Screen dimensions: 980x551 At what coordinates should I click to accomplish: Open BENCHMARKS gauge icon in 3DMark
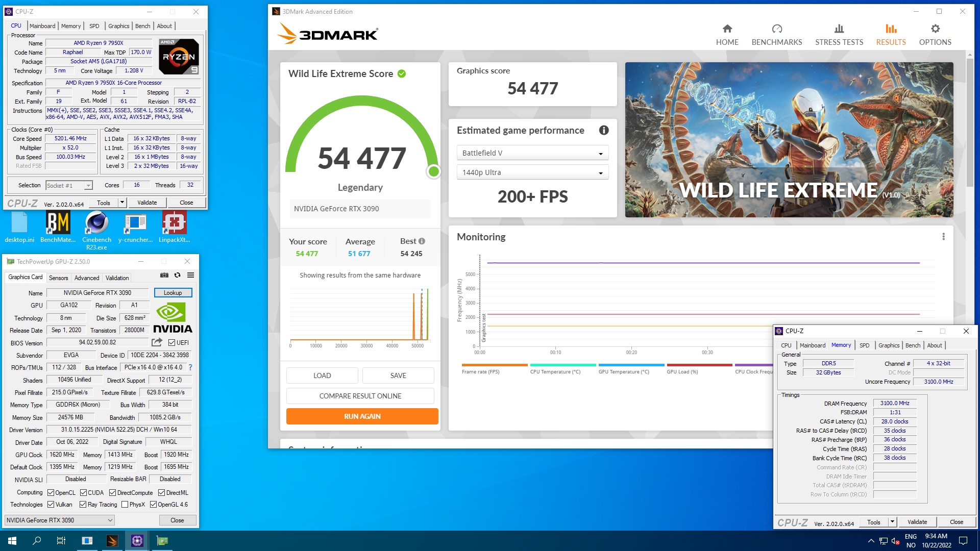[x=777, y=29]
